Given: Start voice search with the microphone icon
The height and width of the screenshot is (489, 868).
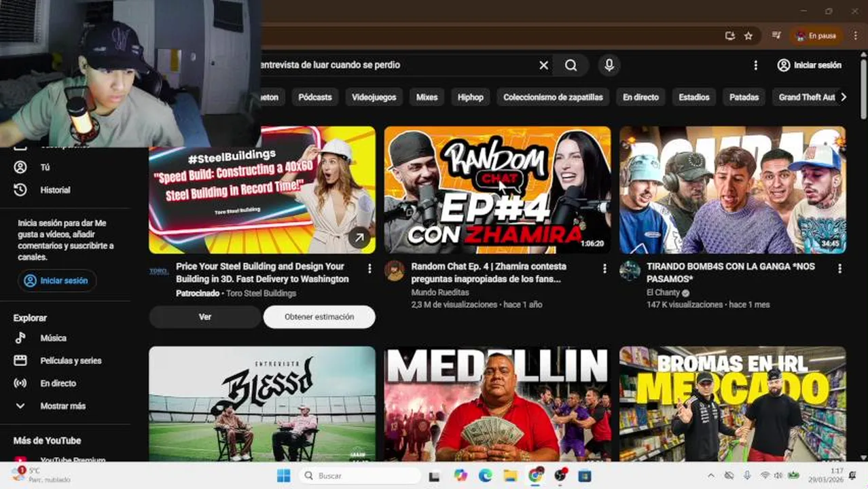Looking at the screenshot, I should 609,65.
